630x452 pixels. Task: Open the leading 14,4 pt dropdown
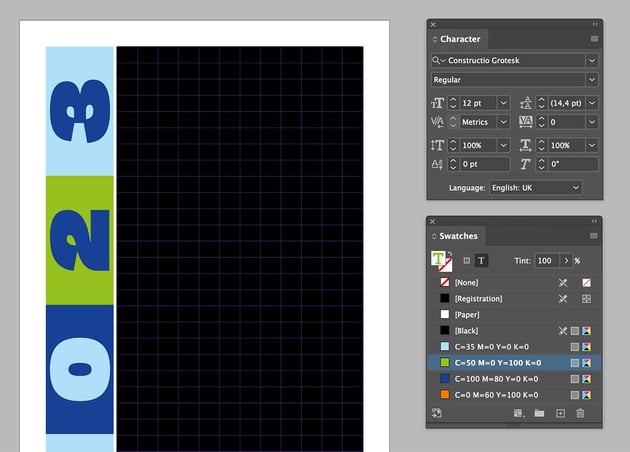[x=592, y=103]
